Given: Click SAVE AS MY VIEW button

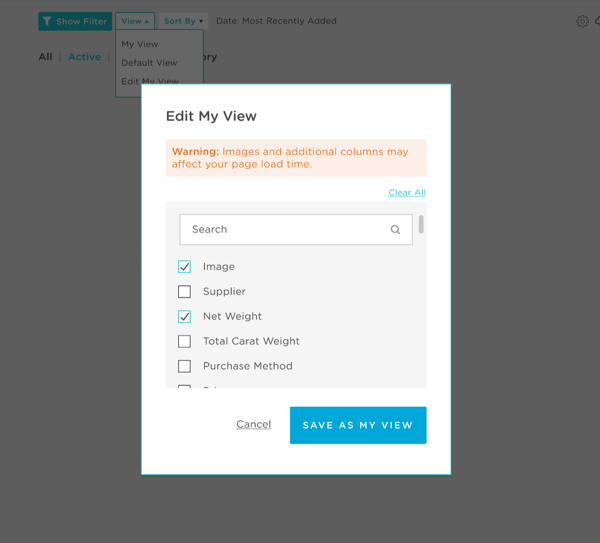Looking at the screenshot, I should click(x=358, y=425).
